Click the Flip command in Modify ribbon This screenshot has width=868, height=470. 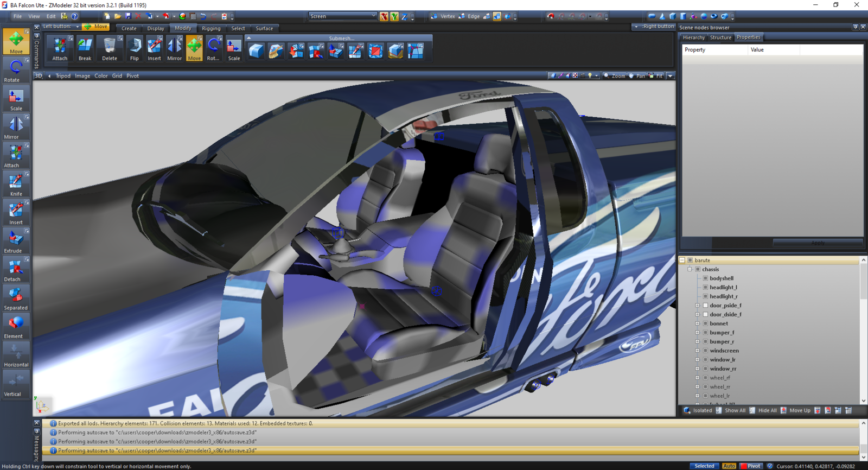coord(134,48)
